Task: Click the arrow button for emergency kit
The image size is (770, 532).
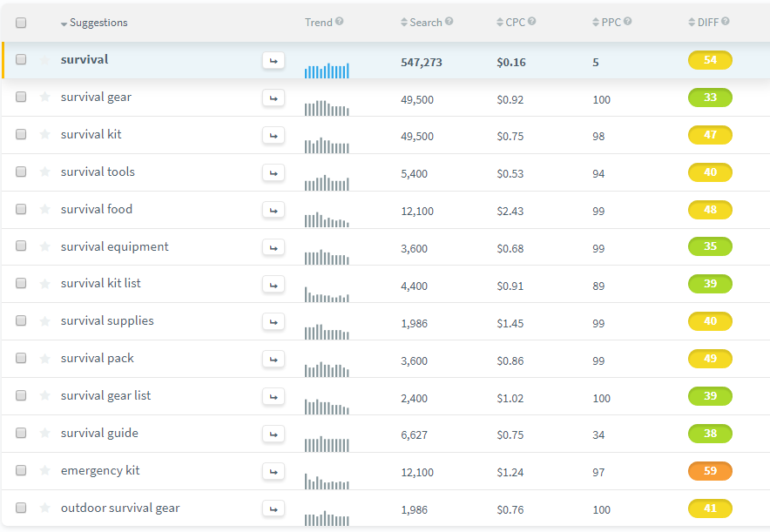Action: (274, 471)
